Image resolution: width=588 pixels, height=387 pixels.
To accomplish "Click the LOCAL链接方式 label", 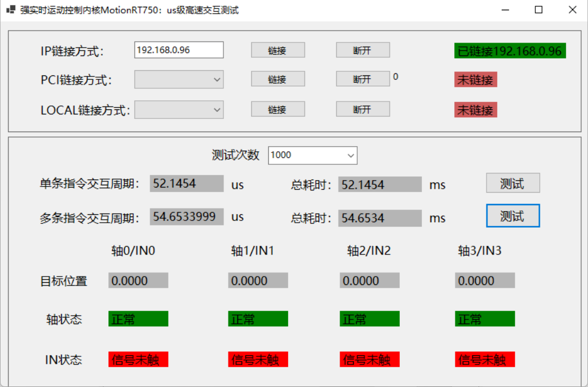I will click(x=86, y=110).
